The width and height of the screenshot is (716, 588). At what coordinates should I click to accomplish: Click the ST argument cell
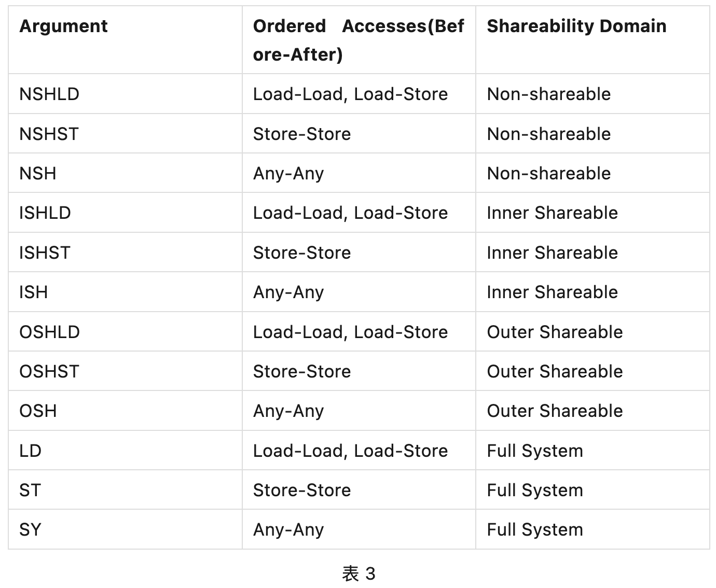tap(30, 490)
